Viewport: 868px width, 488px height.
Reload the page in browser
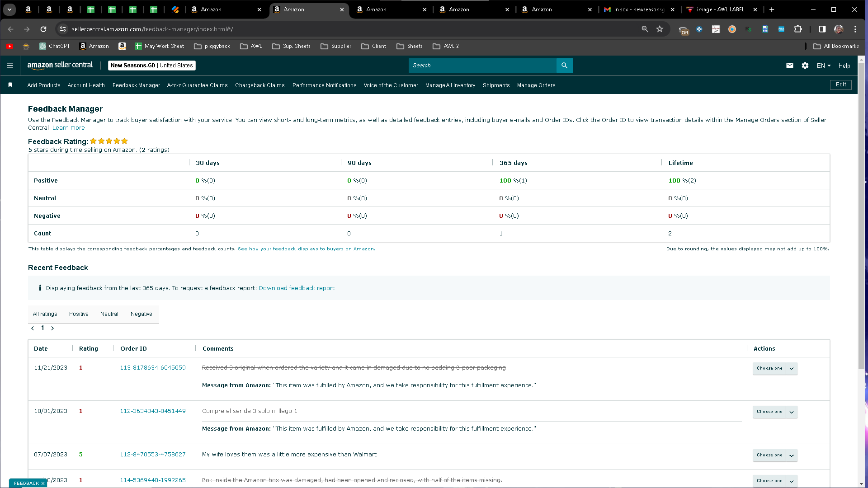click(43, 29)
